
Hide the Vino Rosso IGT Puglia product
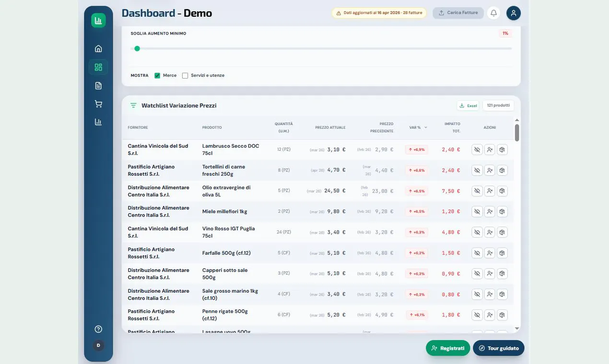pos(477,232)
